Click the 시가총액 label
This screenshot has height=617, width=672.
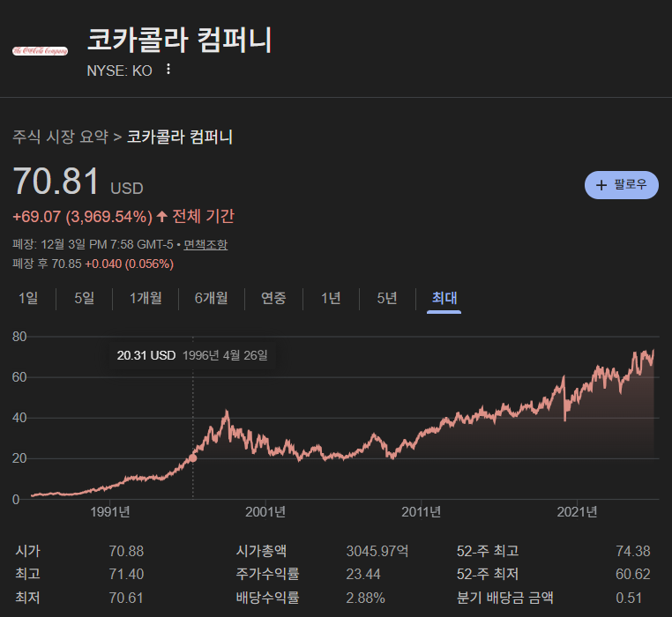pos(261,551)
